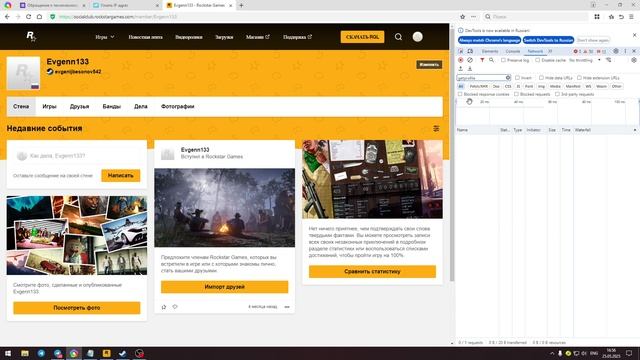Check Blocked response cookies

(x=460, y=94)
